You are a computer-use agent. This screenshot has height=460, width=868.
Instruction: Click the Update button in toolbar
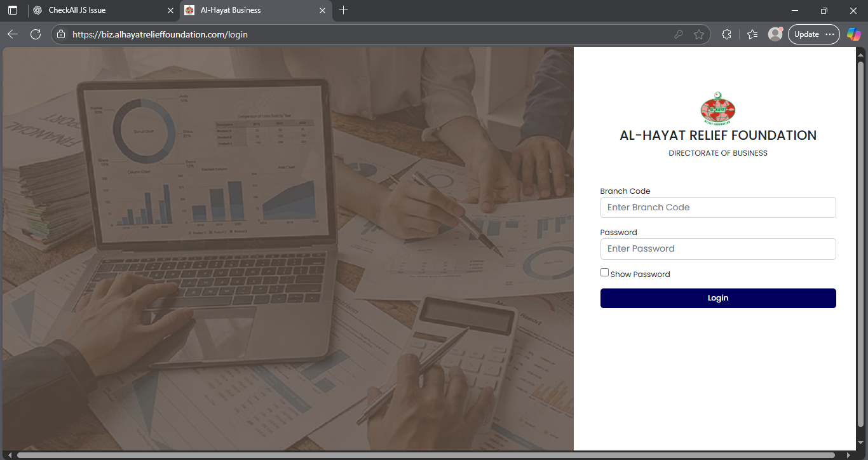tap(806, 34)
